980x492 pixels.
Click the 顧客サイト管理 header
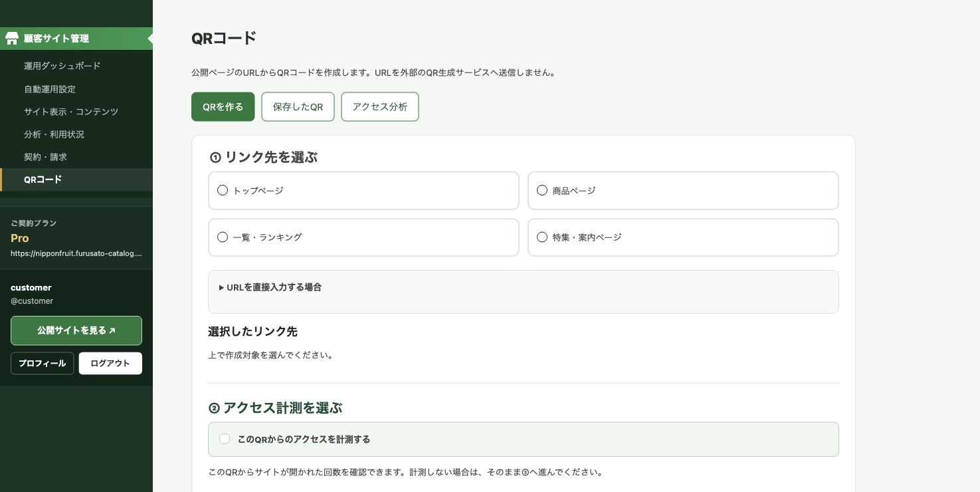pyautogui.click(x=76, y=39)
